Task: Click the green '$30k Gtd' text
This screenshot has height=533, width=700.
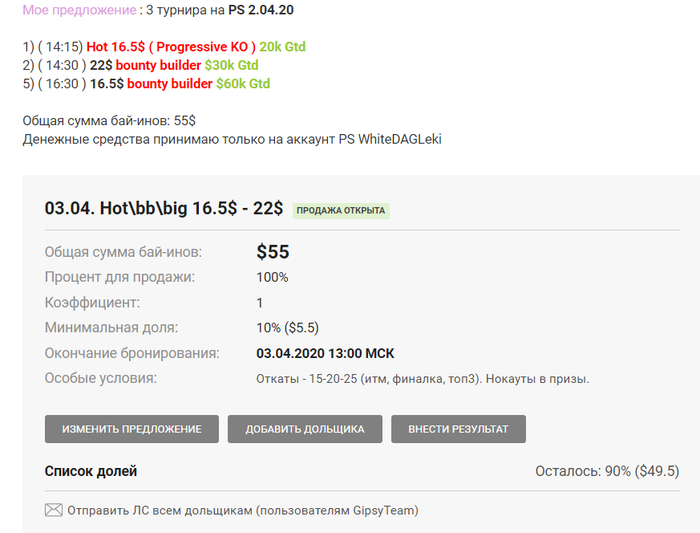Action: [232, 65]
